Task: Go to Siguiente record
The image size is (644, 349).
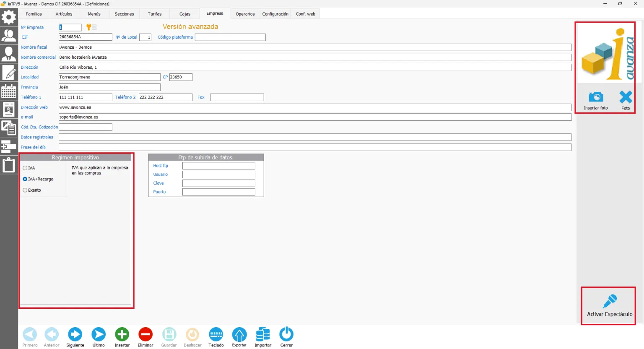Action: click(x=75, y=337)
